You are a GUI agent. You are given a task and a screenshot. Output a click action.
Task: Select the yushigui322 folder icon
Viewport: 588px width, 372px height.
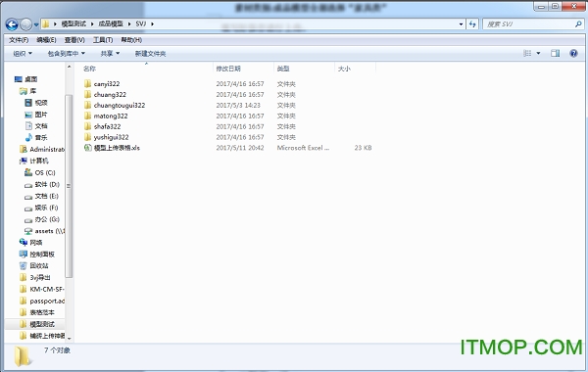coord(88,137)
